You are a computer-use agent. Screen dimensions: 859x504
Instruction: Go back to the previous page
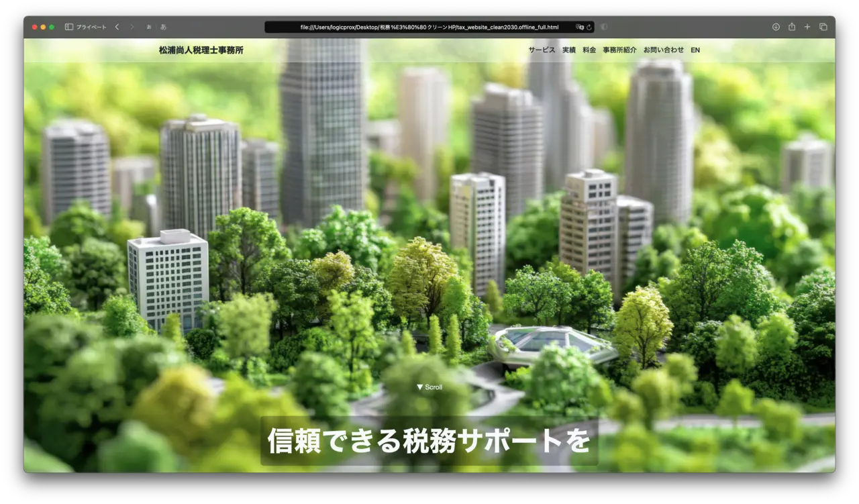117,27
